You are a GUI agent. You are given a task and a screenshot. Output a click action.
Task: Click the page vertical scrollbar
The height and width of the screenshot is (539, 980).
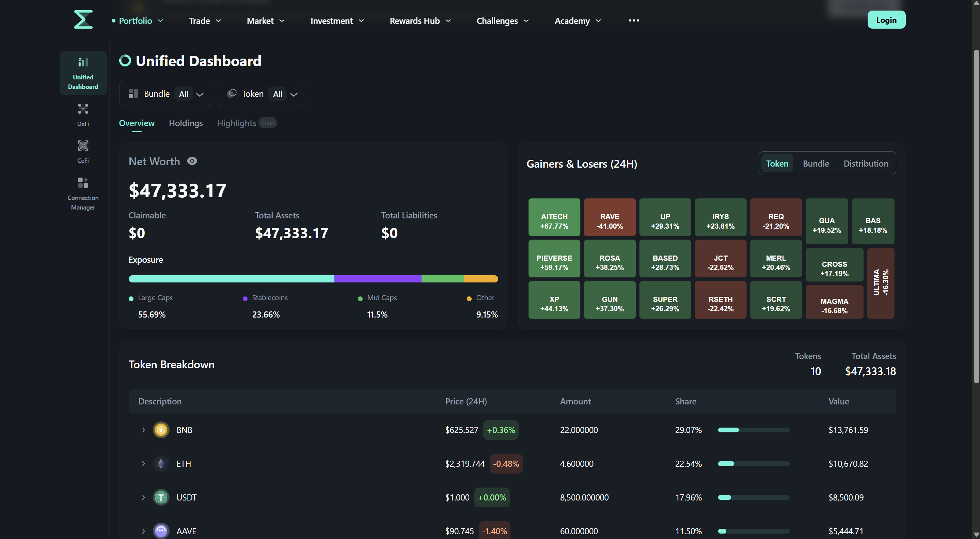coord(976,216)
